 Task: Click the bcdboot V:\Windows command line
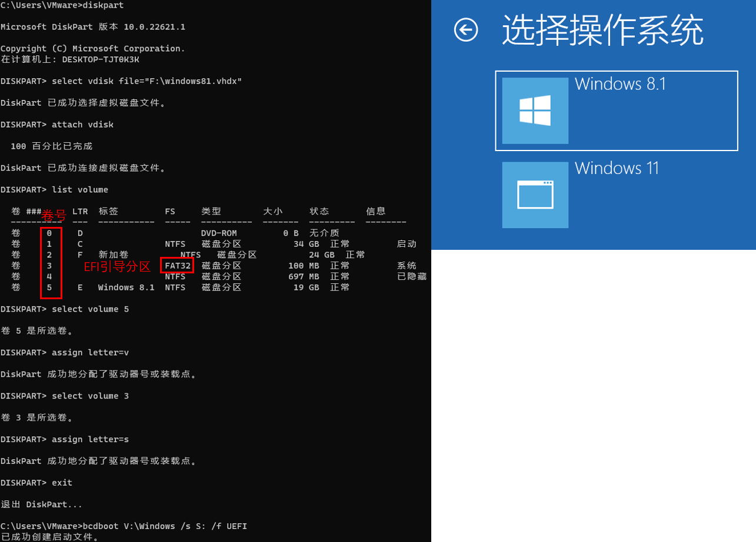(124, 526)
